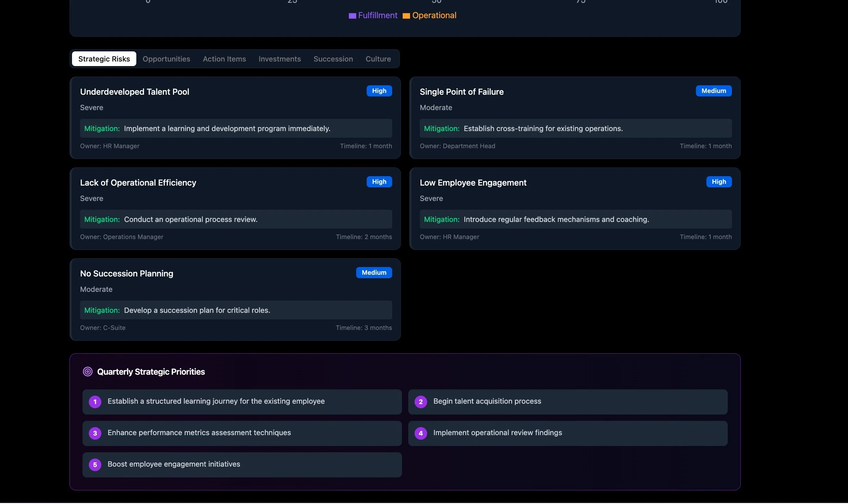Open the Action Items tab

[x=224, y=59]
